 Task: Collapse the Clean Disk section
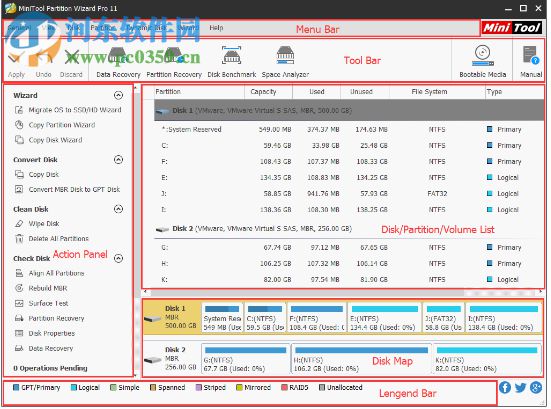[x=119, y=209]
